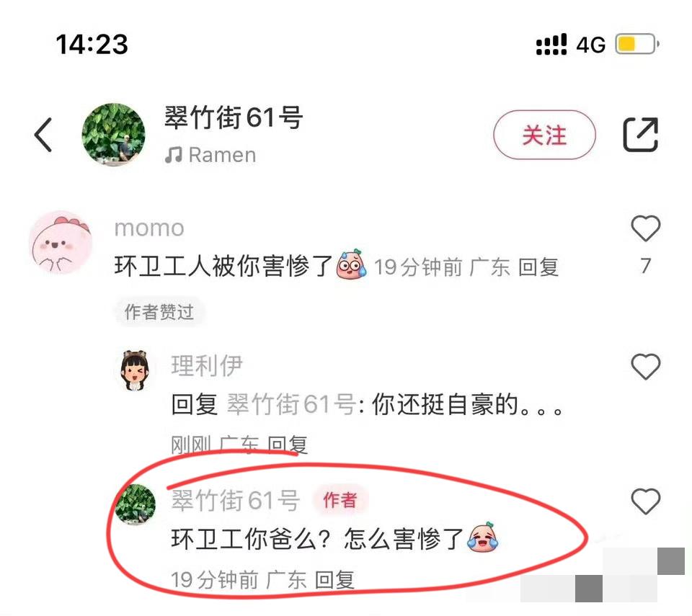692x616 pixels.
Task: Open the header avatar of 翠竹街61号
Action: [x=113, y=135]
